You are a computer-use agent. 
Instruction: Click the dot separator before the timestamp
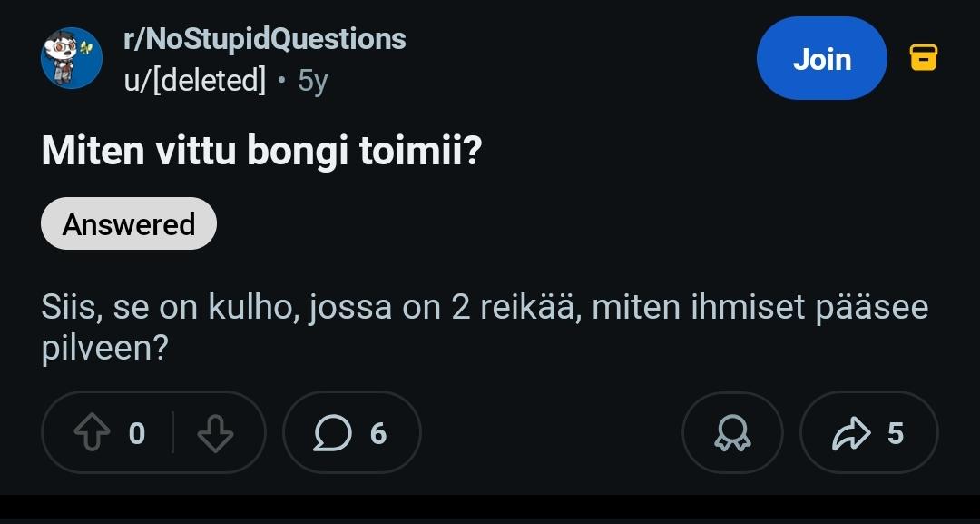[x=281, y=82]
